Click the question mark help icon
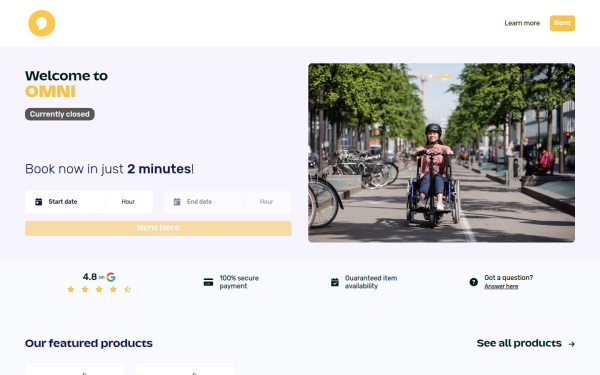Image resolution: width=600 pixels, height=375 pixels. [x=474, y=282]
